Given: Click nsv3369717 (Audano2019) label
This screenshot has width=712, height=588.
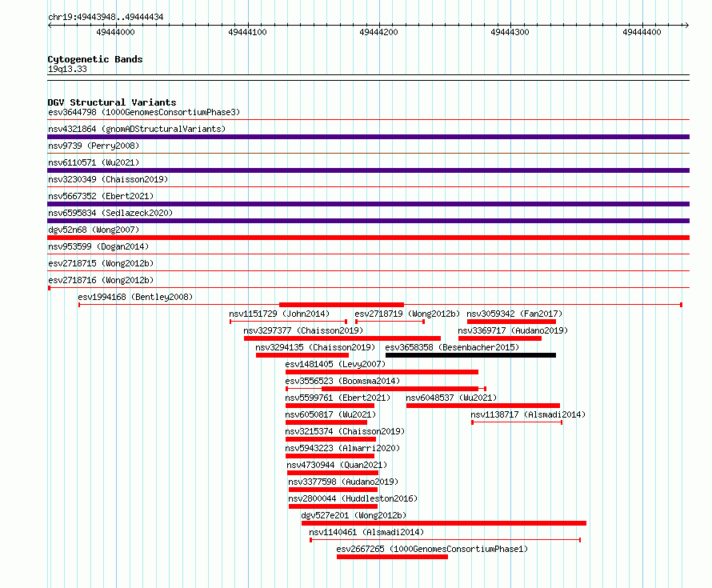Looking at the screenshot, I should pyautogui.click(x=513, y=330).
